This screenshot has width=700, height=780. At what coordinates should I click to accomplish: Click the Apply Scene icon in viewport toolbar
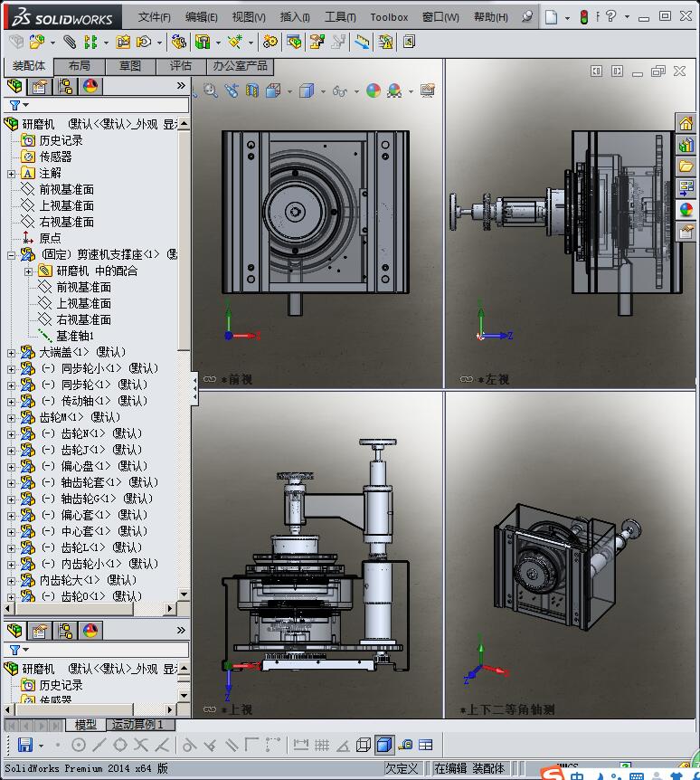[x=394, y=90]
